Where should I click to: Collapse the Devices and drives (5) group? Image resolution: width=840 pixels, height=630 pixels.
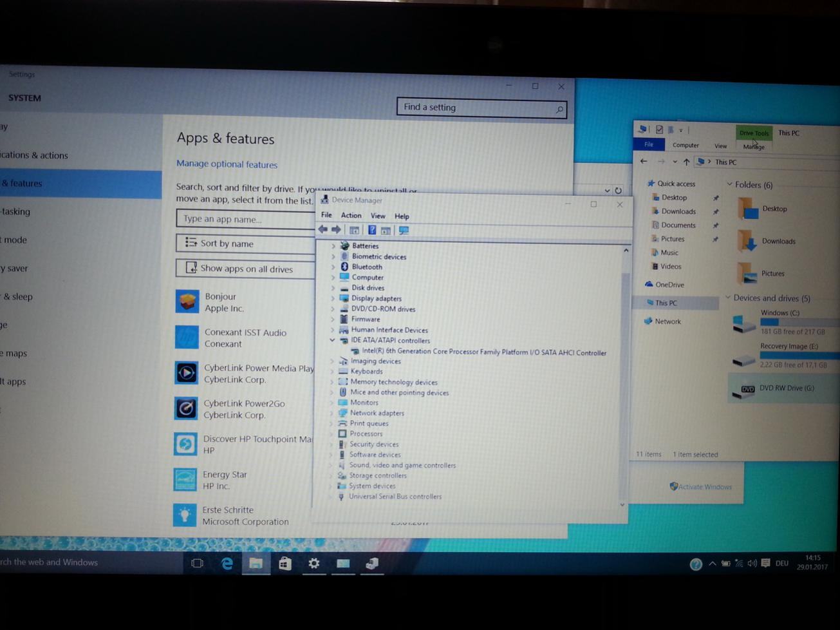728,298
